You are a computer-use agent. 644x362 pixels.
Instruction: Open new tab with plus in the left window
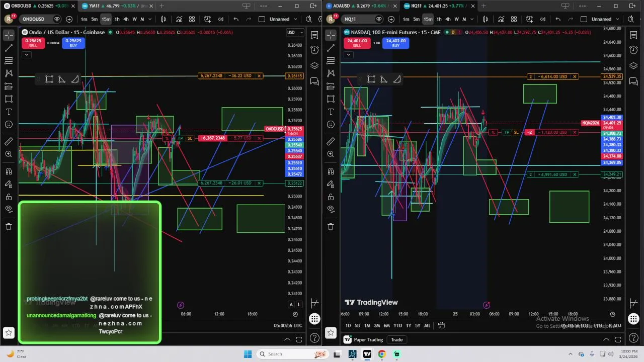(x=162, y=6)
